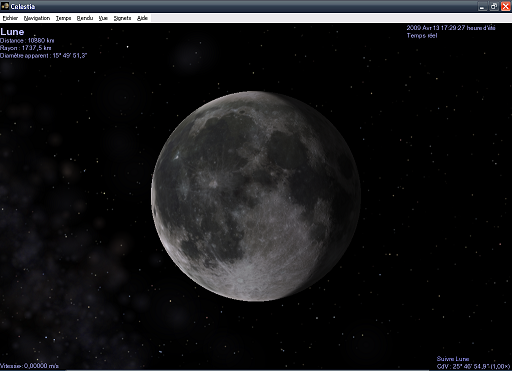512x371 pixels.
Task: Open the Navigation menu
Action: point(37,18)
